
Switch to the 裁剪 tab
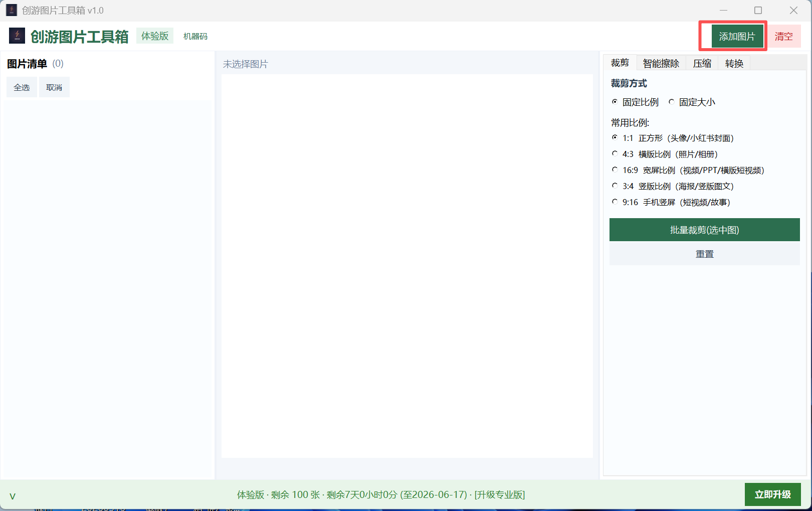[x=620, y=63]
